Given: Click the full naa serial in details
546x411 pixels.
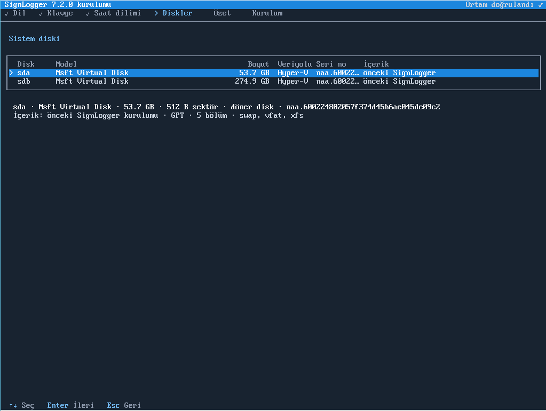Looking at the screenshot, I should click(x=363, y=107).
